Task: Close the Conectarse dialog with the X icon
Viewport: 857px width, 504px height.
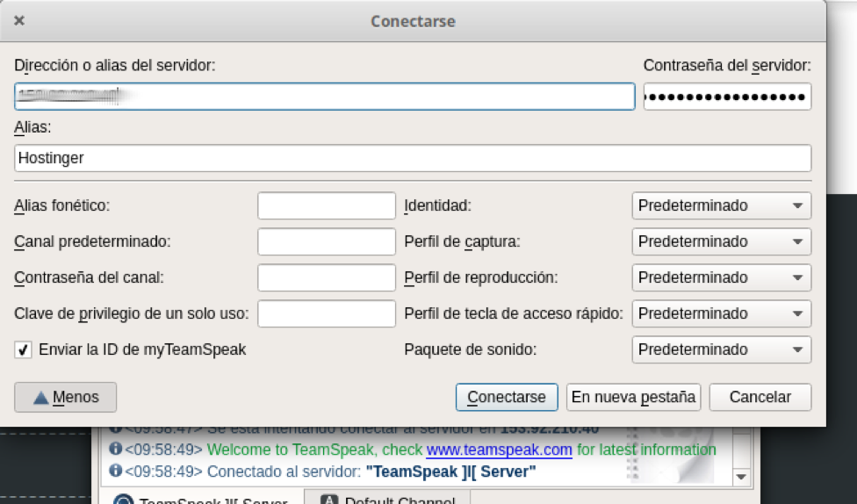Action: pos(19,20)
